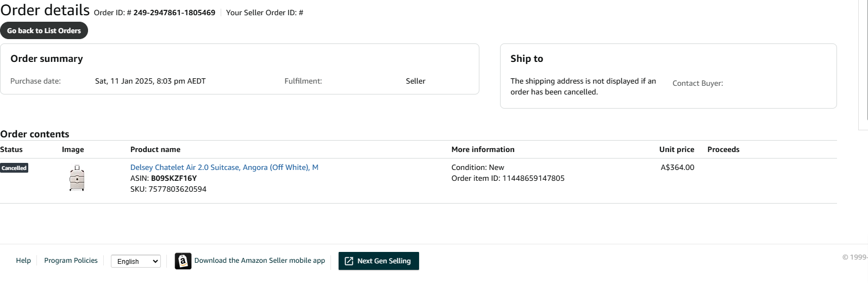This screenshot has height=297, width=868.
Task: Click the Fulfilment value Seller
Action: point(416,81)
